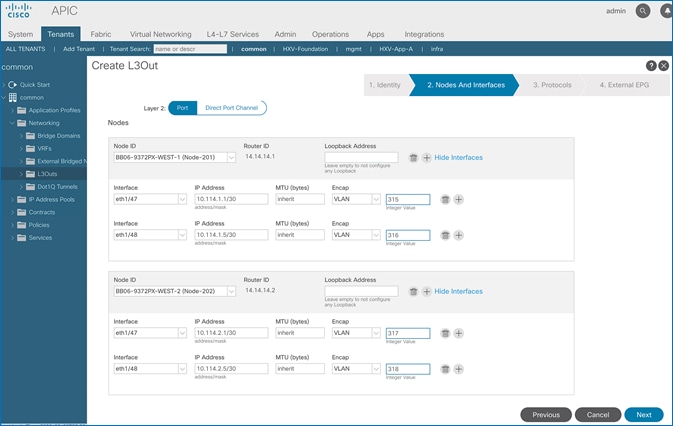Add interface after the 10.114.1.5/30 row

click(x=458, y=235)
